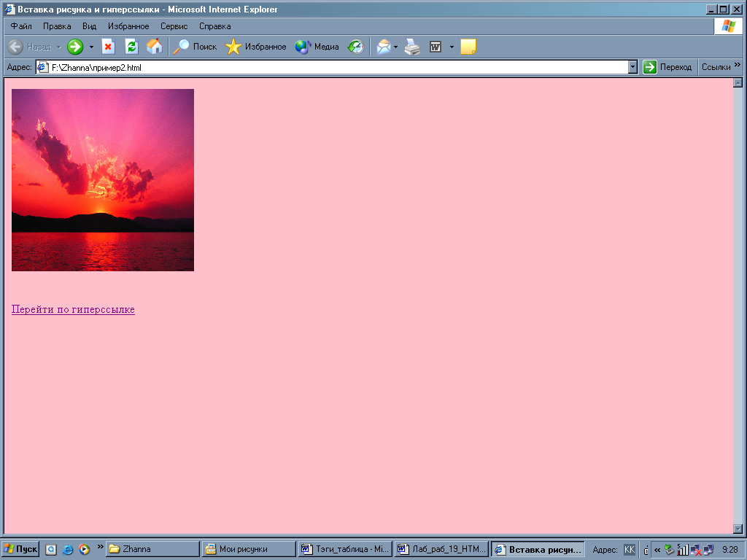Open the Избранное menu in menu bar

point(128,26)
